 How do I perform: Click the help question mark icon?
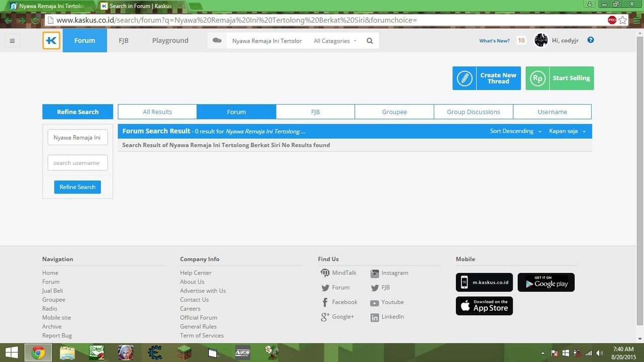(x=591, y=40)
